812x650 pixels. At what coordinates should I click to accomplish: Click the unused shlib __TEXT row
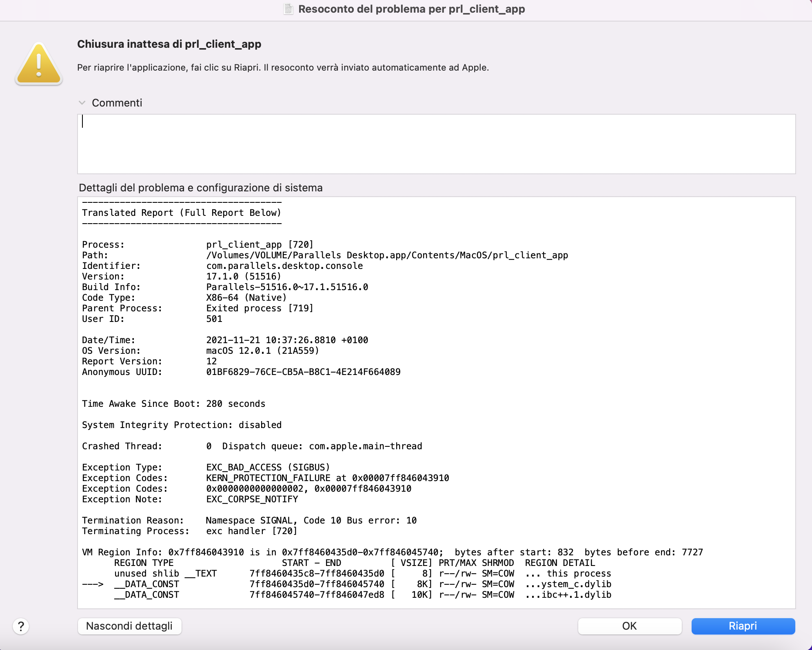[x=363, y=574]
